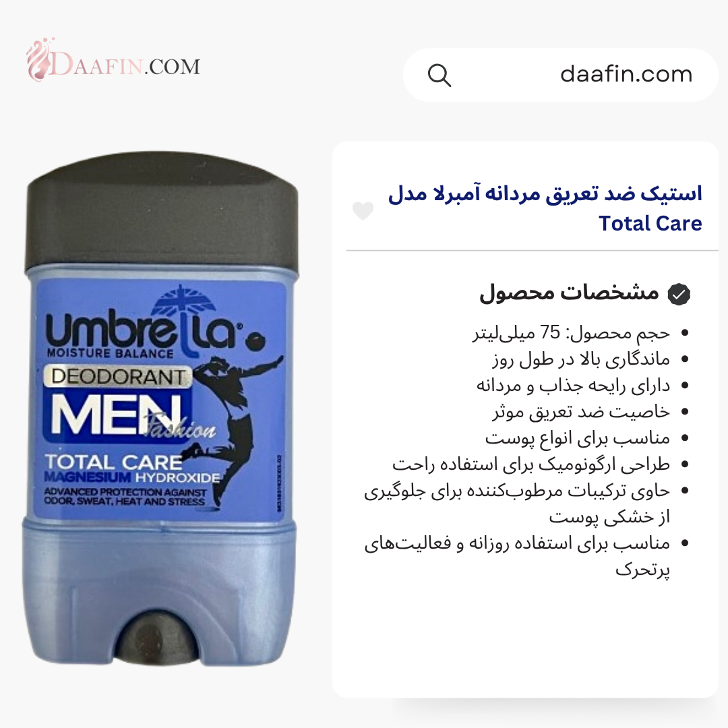Click the 75 میلی‌لیتر volume line
Viewport: 728px width, 728px height.
click(x=571, y=333)
